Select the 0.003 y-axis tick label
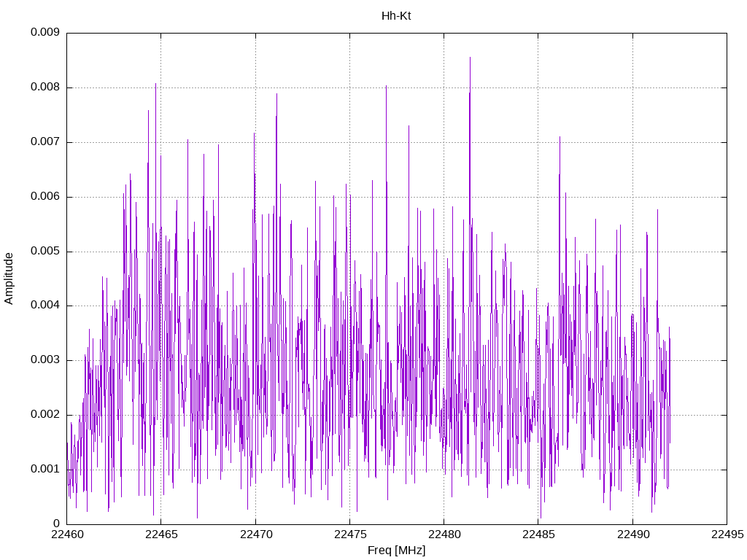 tap(45, 359)
